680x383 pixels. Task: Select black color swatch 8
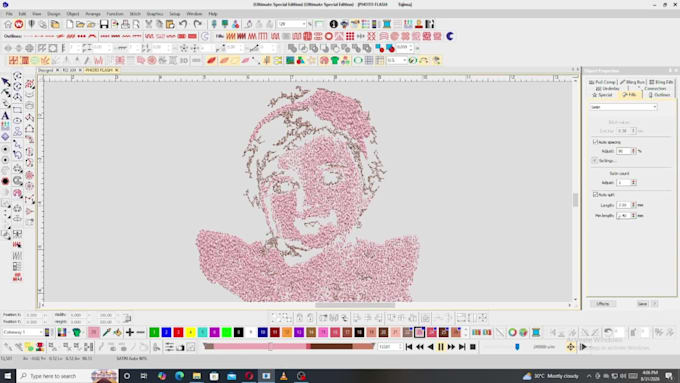[239, 332]
